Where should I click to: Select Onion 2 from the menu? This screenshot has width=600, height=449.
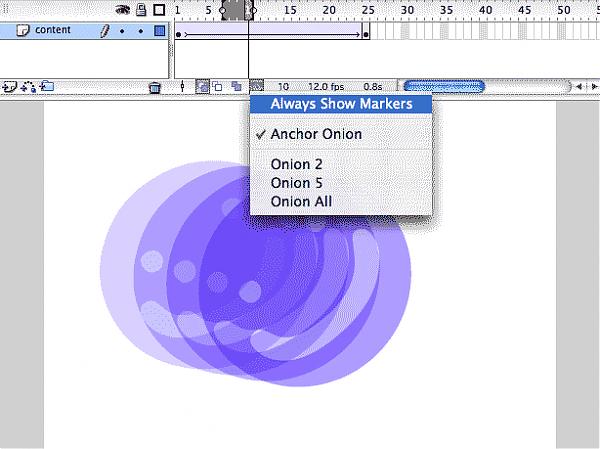point(341,164)
